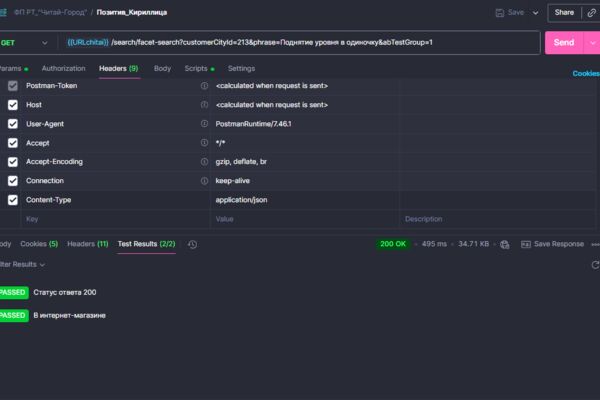Click the Content-Type header key

48,200
